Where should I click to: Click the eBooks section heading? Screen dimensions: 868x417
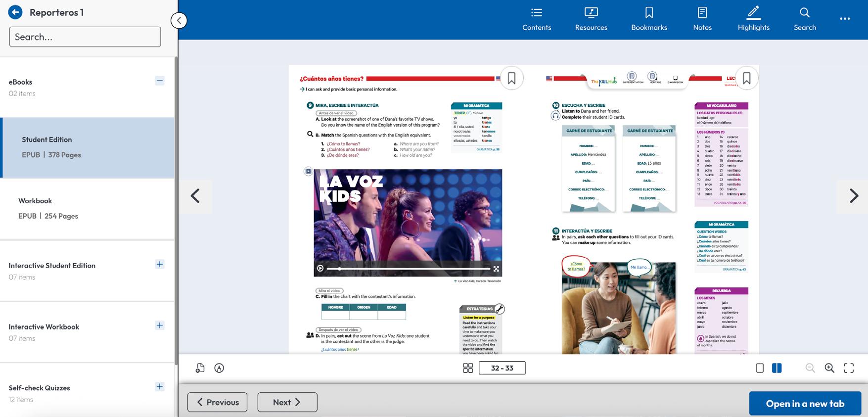pyautogui.click(x=20, y=82)
